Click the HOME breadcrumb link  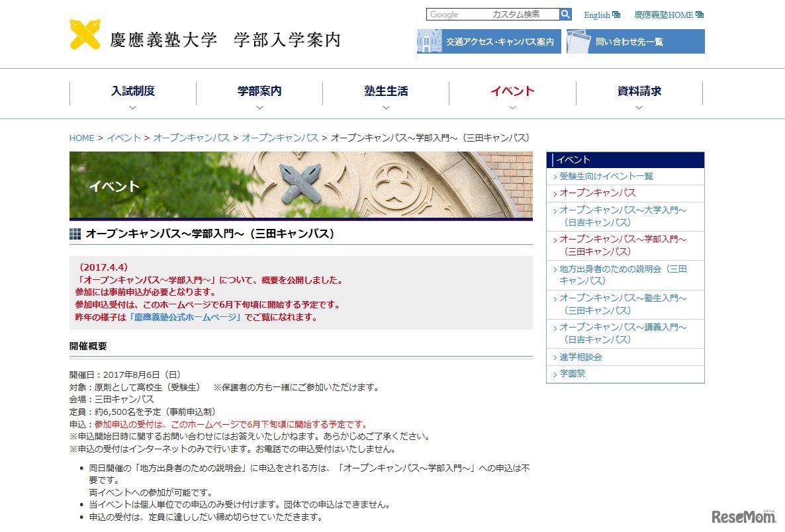[81, 138]
